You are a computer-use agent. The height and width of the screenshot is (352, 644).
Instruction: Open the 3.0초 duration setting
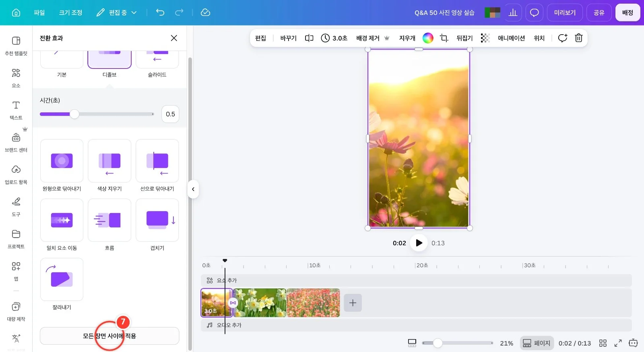(x=334, y=38)
